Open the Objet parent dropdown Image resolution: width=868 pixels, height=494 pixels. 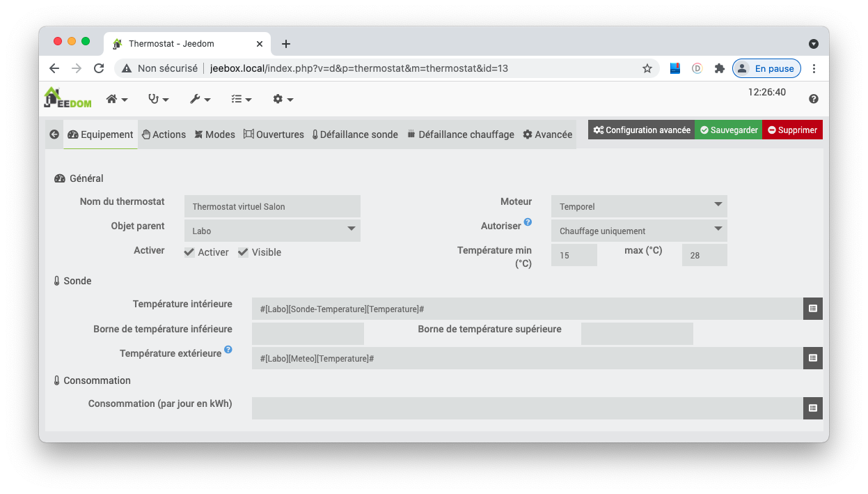272,231
